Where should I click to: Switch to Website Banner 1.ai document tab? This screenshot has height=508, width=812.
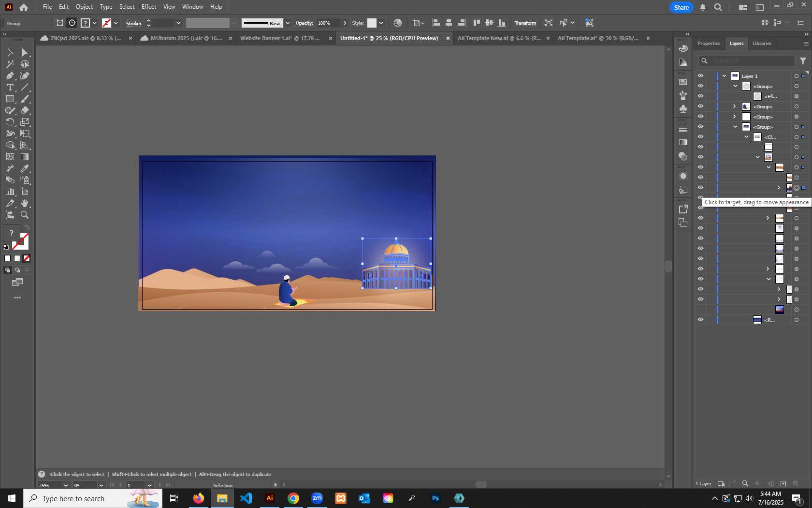point(280,38)
